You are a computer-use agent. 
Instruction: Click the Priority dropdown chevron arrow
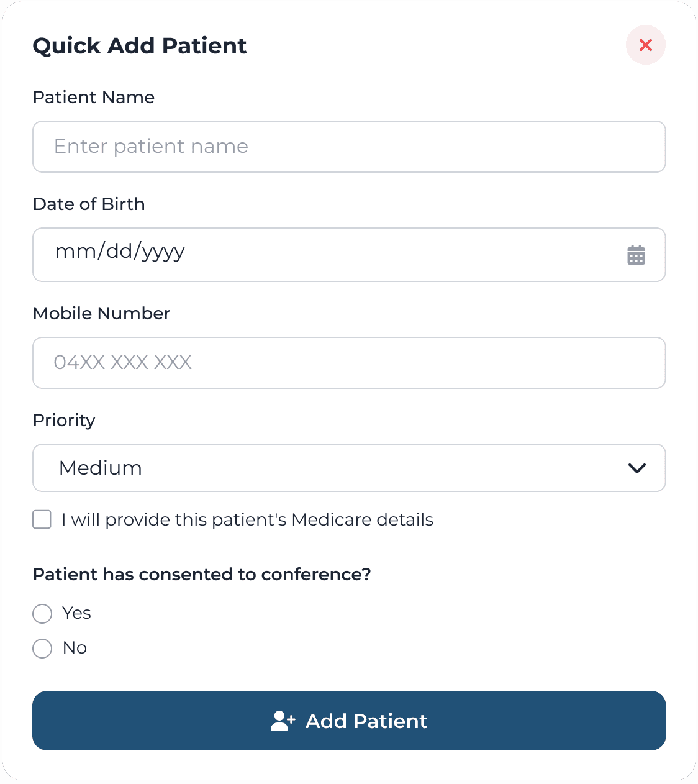pyautogui.click(x=637, y=468)
